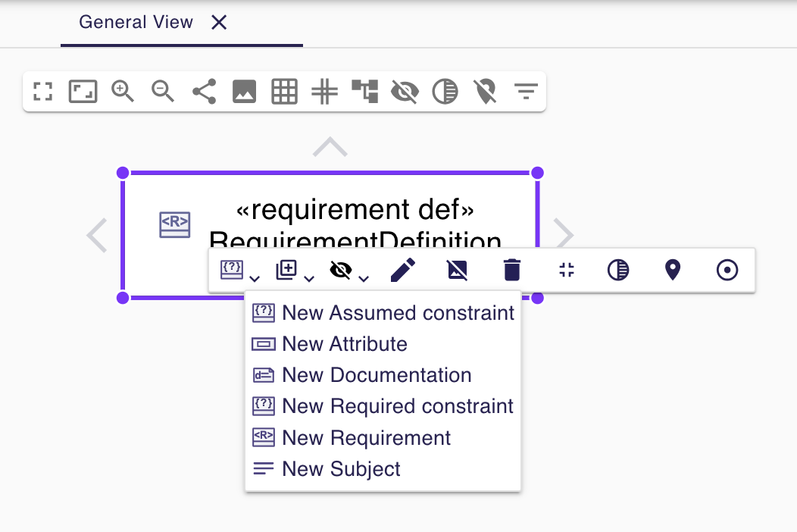Share the General View diagram
Screen dimensions: 797x532
(203, 91)
